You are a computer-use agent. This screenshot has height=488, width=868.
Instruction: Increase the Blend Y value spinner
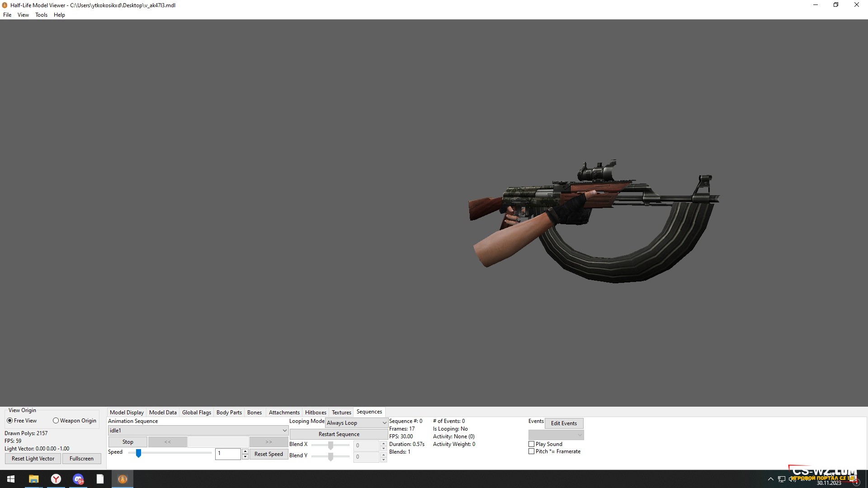tap(383, 455)
